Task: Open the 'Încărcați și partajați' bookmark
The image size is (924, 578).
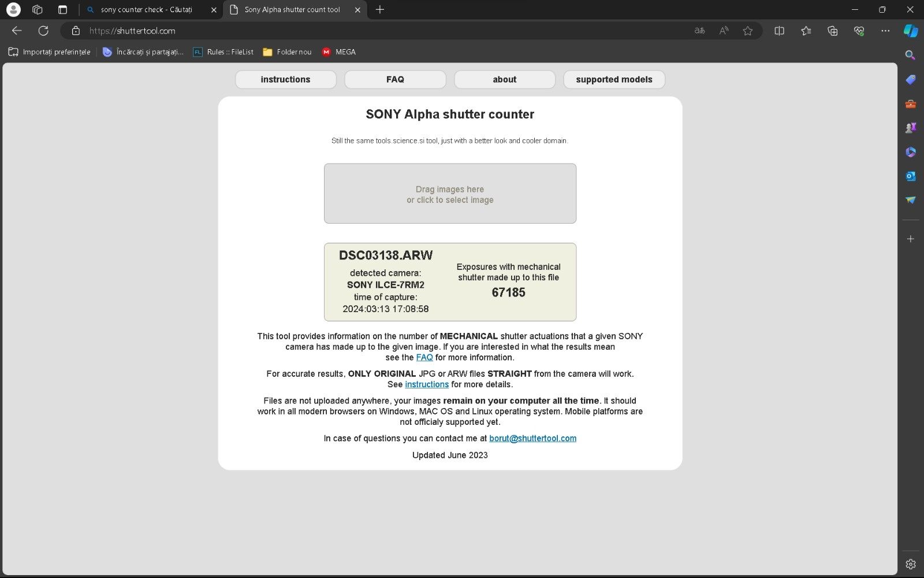Action: click(143, 52)
